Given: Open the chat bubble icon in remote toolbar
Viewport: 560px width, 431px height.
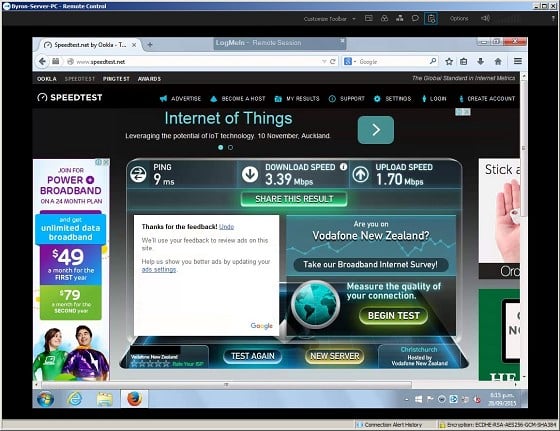Looking at the screenshot, I should (x=415, y=18).
